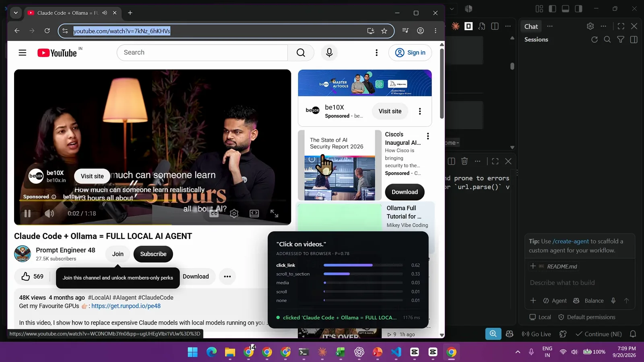Subscribe to Prompt Engineer 48

pyautogui.click(x=153, y=254)
